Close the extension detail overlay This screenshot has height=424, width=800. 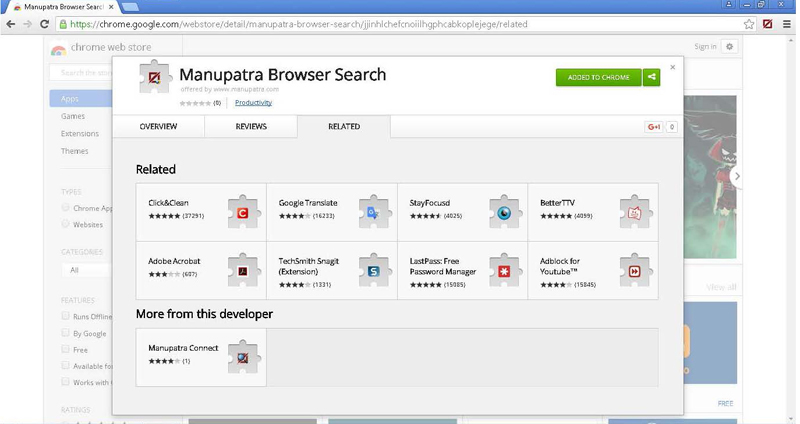672,67
